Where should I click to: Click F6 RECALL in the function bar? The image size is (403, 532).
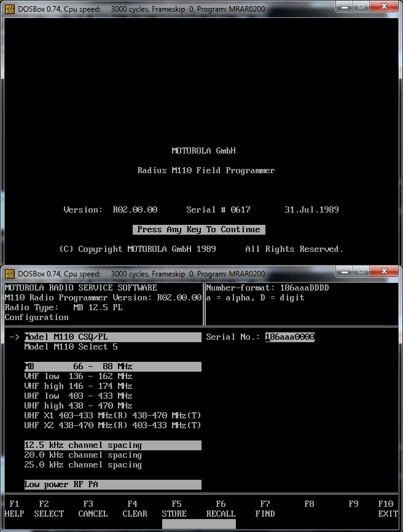221,509
